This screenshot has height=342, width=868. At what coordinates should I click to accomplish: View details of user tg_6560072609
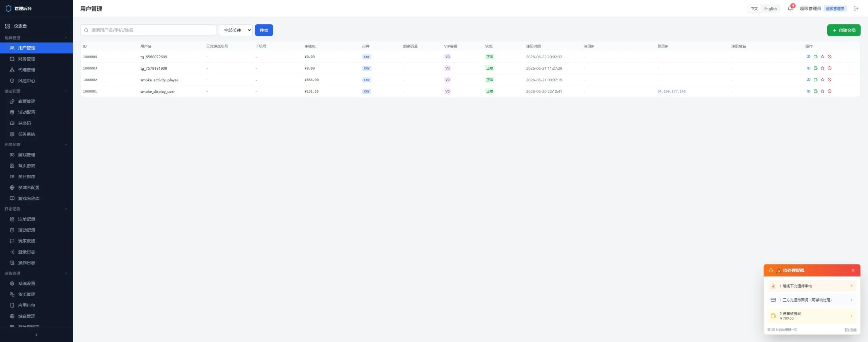808,57
